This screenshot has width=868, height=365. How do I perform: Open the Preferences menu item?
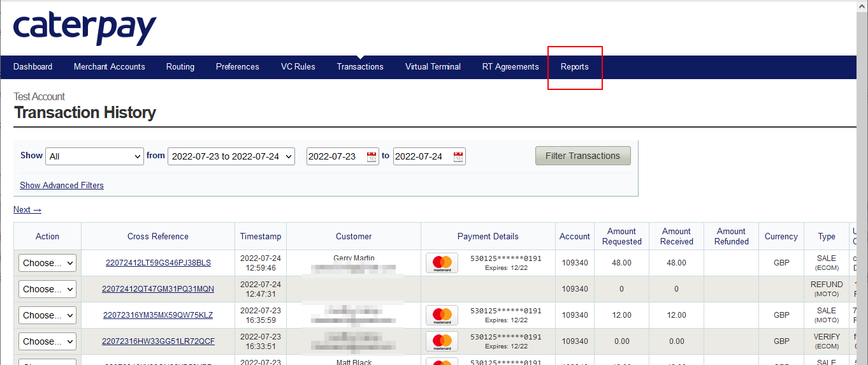coord(238,67)
